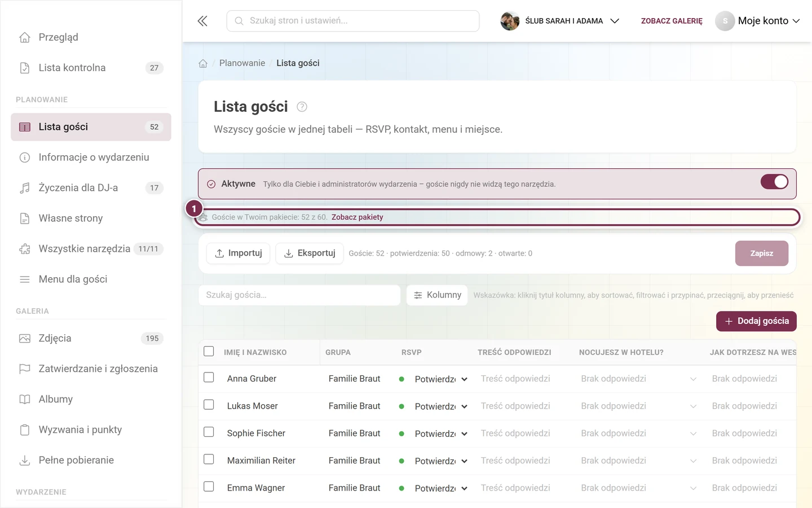Toggle the Aktywne switch off

(x=774, y=182)
